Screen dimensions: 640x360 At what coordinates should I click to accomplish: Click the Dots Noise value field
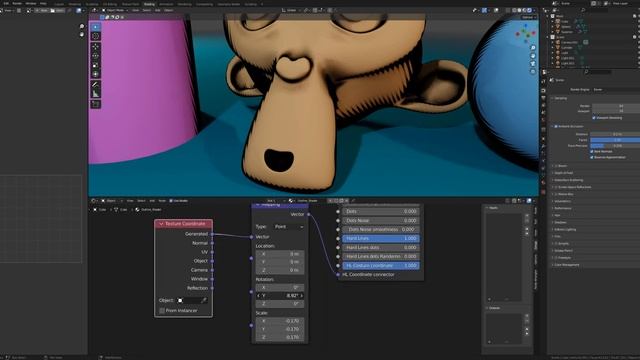381,220
